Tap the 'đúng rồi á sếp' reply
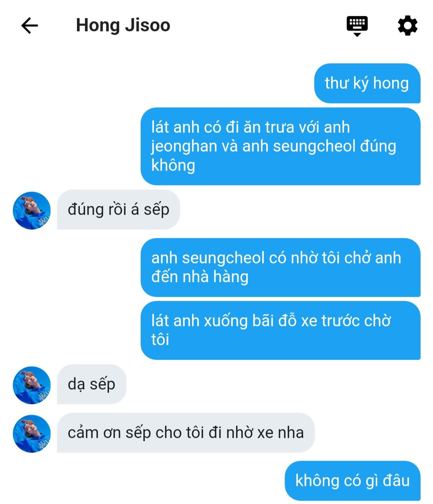 [118, 210]
